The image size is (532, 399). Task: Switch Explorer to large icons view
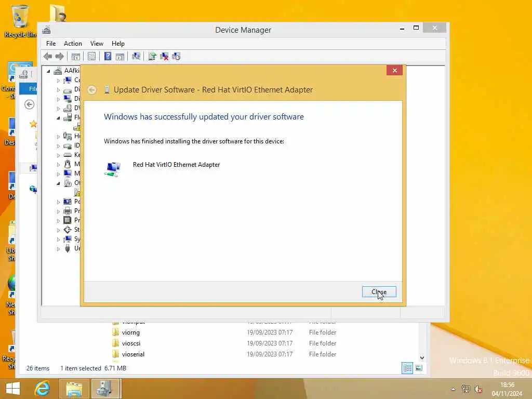tap(419, 368)
